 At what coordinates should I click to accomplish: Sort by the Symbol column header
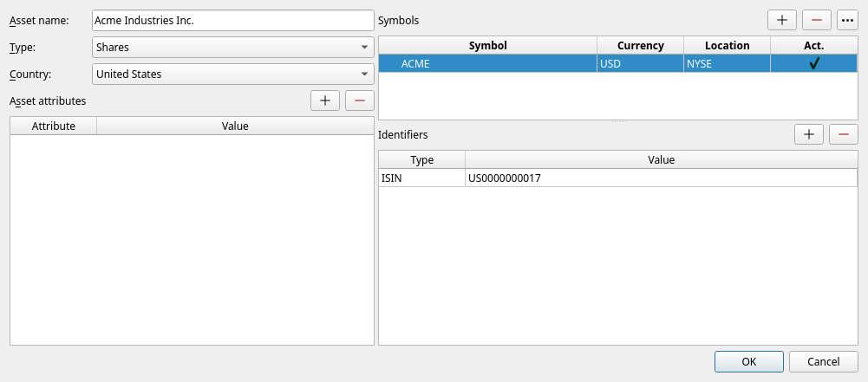[x=487, y=45]
